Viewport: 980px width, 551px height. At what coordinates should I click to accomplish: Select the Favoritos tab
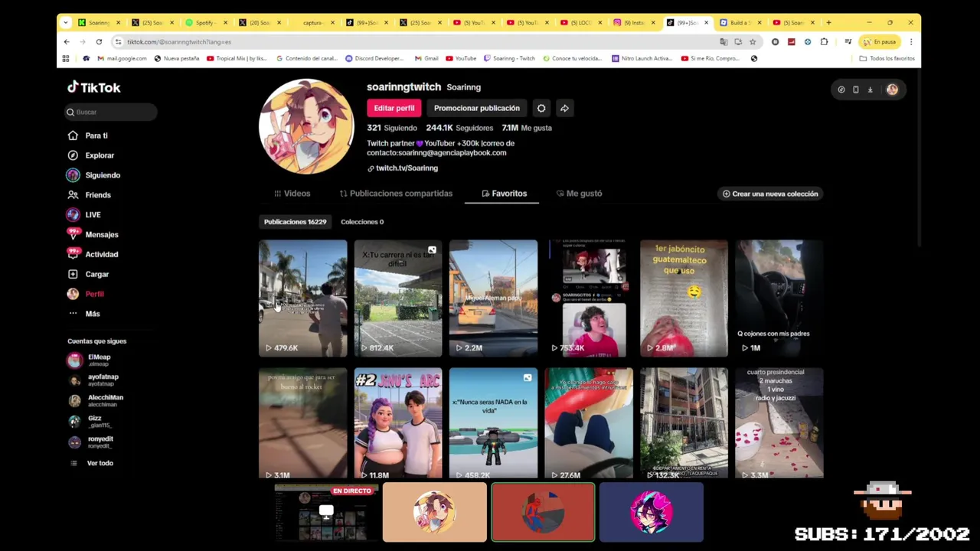point(504,194)
